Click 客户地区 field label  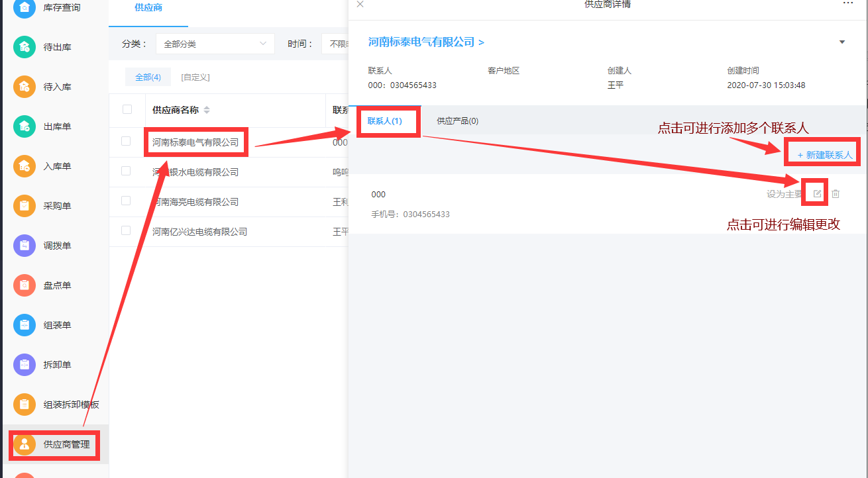504,70
